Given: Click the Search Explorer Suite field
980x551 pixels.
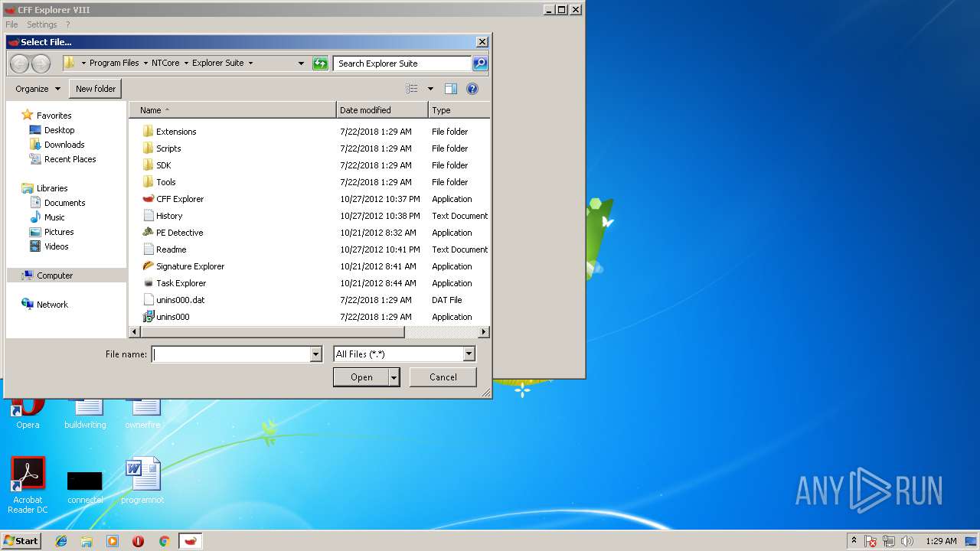Looking at the screenshot, I should [x=402, y=64].
